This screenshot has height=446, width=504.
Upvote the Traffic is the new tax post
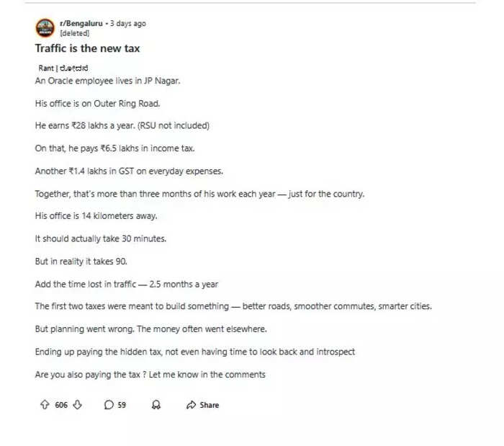(x=45, y=404)
